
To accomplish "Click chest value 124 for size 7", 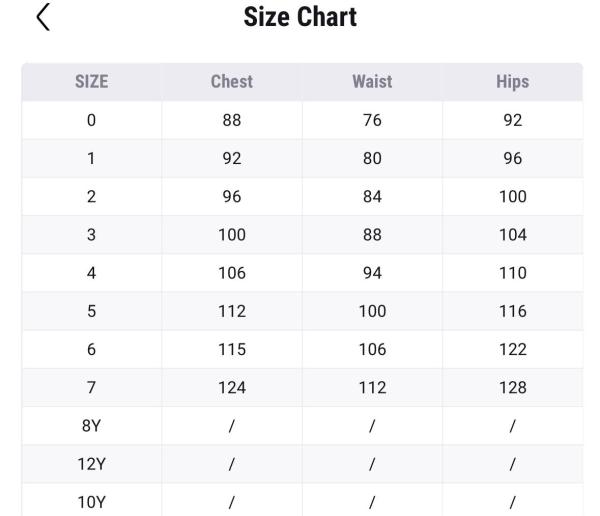I will 231,388.
